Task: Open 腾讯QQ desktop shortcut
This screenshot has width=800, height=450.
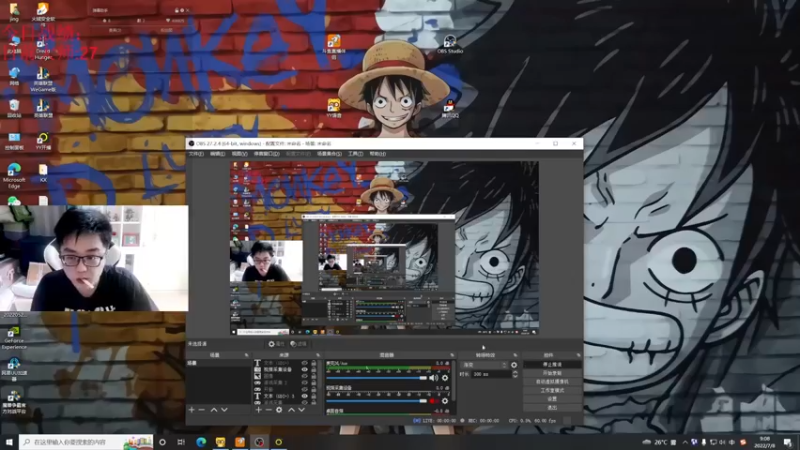Action: tap(449, 109)
